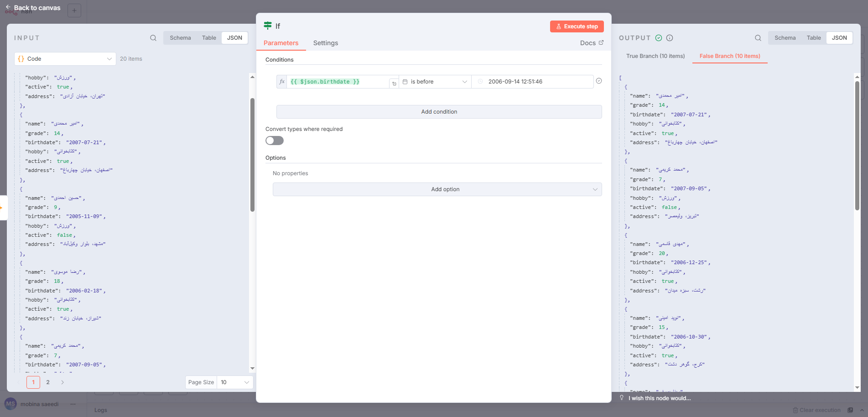Click the Back to canvas arrow
The width and height of the screenshot is (868, 417).
(8, 7)
